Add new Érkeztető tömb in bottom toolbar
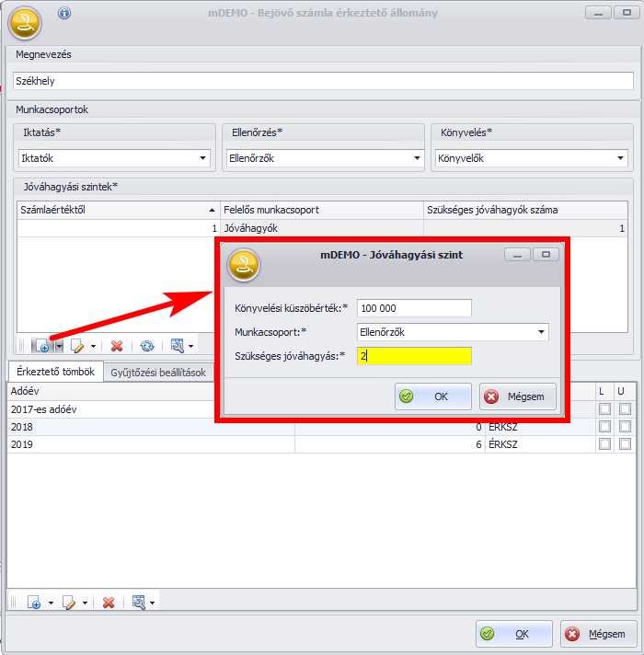The height and width of the screenshot is (655, 644). tap(34, 603)
